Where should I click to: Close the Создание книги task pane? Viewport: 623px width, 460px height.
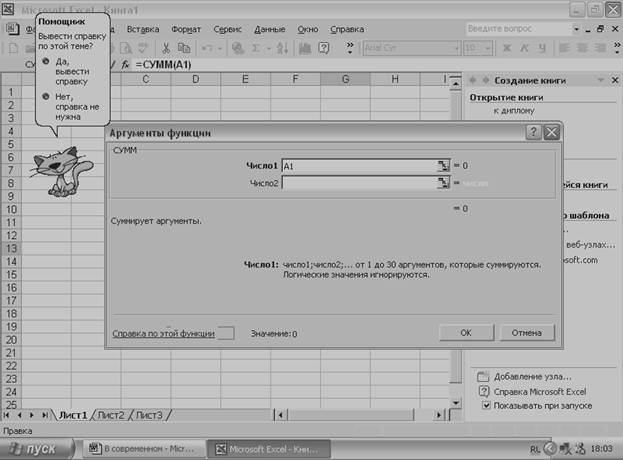615,81
